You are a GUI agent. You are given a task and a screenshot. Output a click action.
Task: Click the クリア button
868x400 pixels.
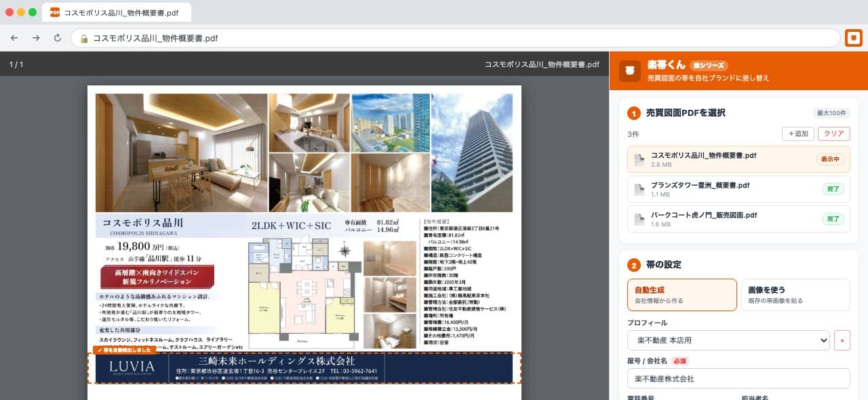834,134
